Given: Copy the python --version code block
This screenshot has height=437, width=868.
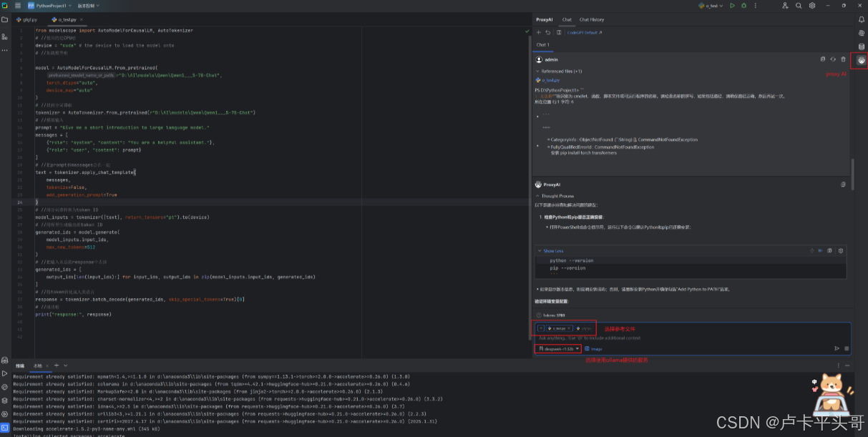Looking at the screenshot, I should click(x=830, y=251).
